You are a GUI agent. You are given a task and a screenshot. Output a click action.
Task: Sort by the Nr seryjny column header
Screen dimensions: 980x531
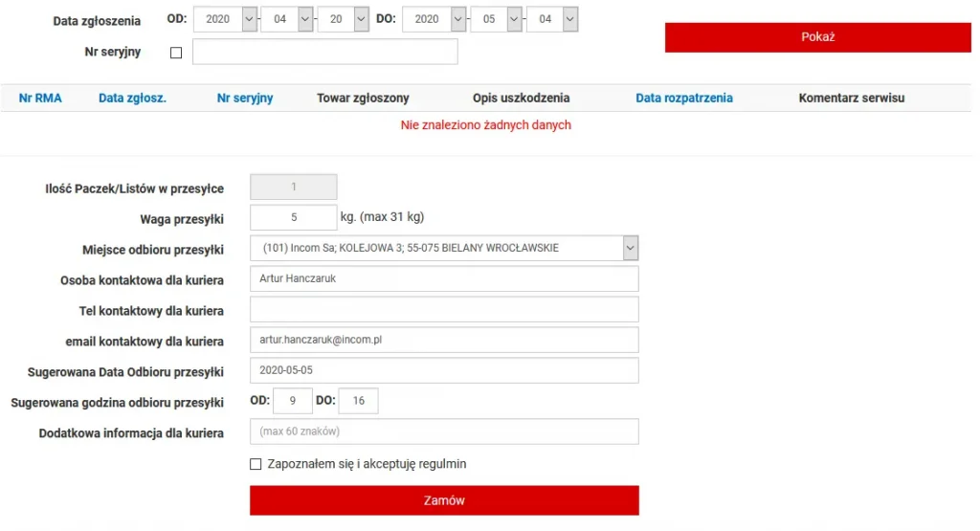click(x=245, y=98)
